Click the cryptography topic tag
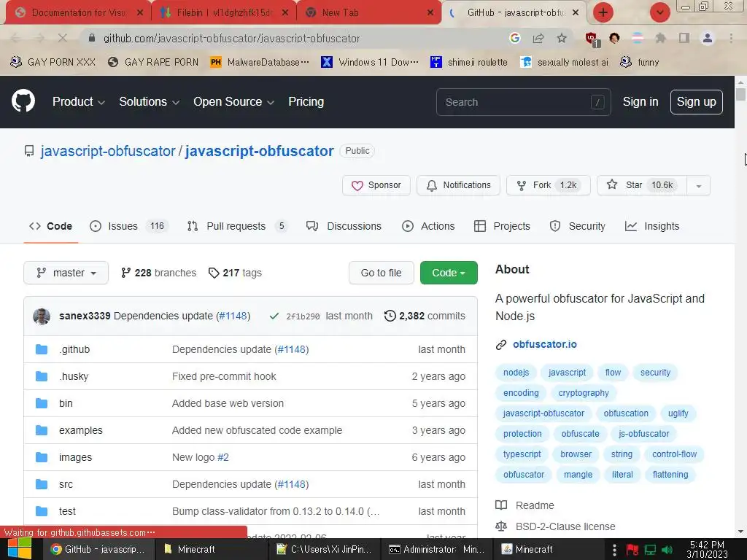This screenshot has height=560, width=747. [x=584, y=393]
